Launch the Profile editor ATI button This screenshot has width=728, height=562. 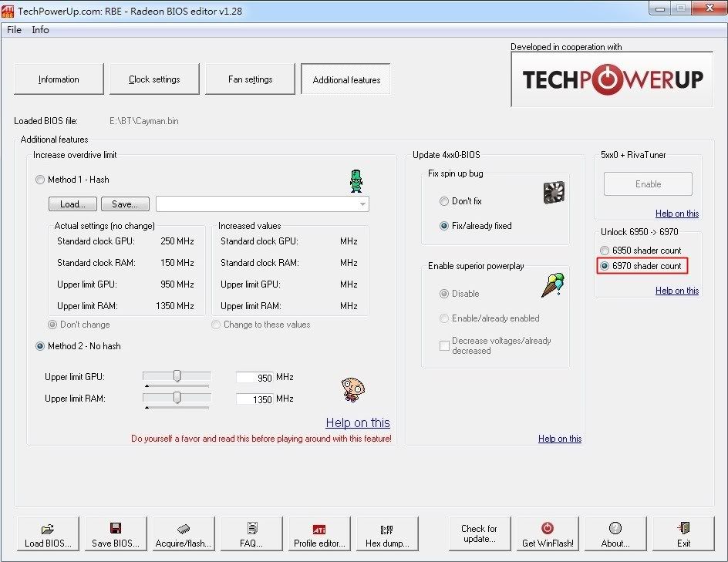(x=319, y=533)
